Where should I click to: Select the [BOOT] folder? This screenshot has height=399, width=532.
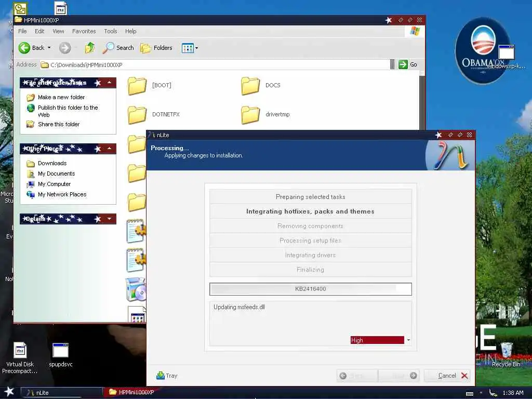point(150,86)
